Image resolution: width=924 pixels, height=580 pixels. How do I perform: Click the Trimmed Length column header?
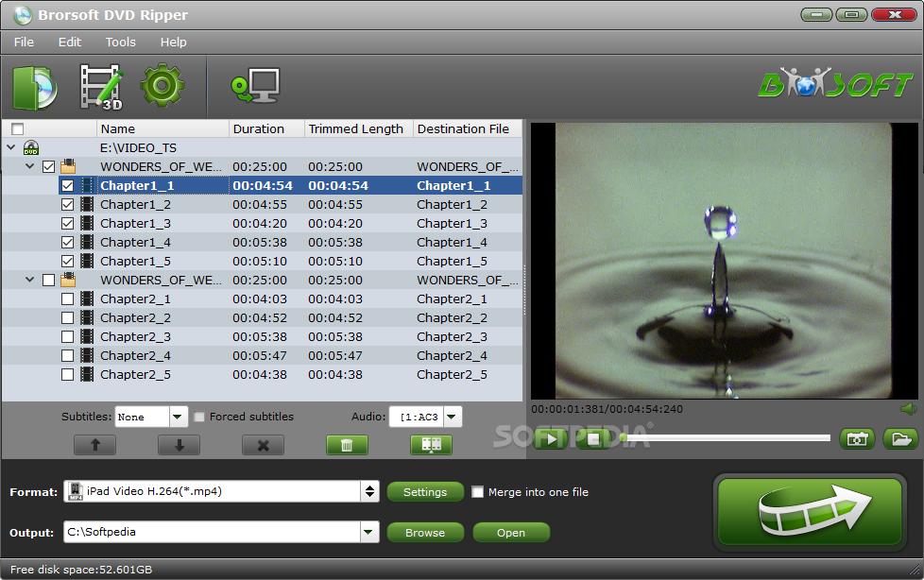(359, 128)
